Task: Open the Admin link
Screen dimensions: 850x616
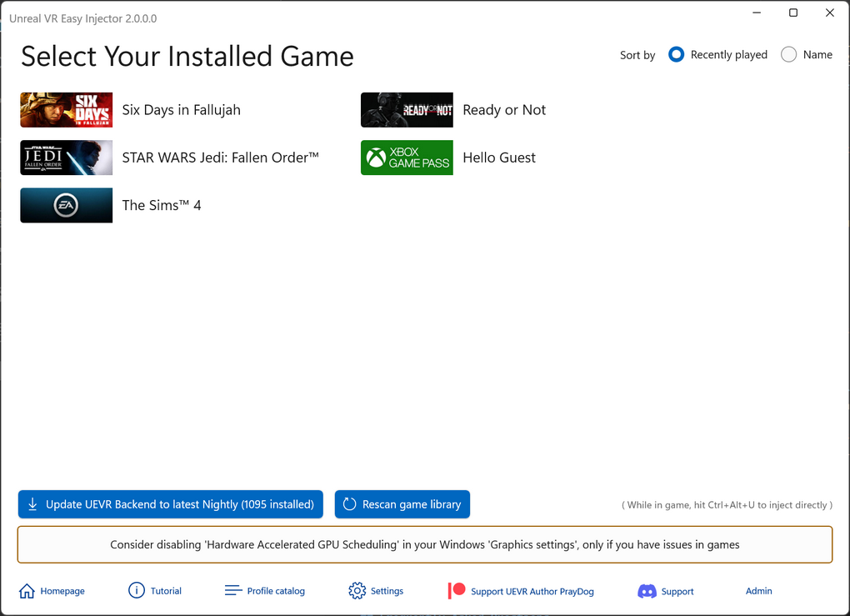Action: point(758,591)
